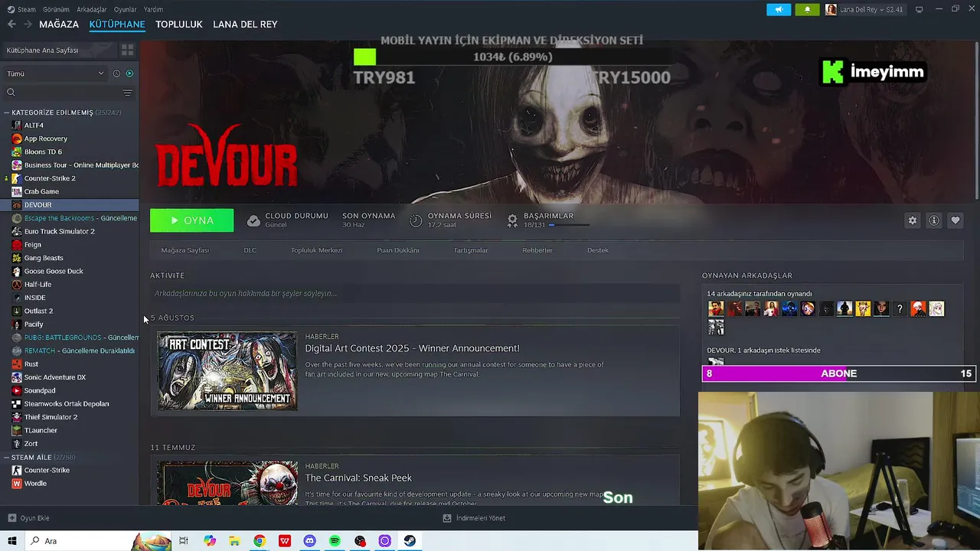Open the Windows Start menu
980x551 pixels.
(12, 541)
